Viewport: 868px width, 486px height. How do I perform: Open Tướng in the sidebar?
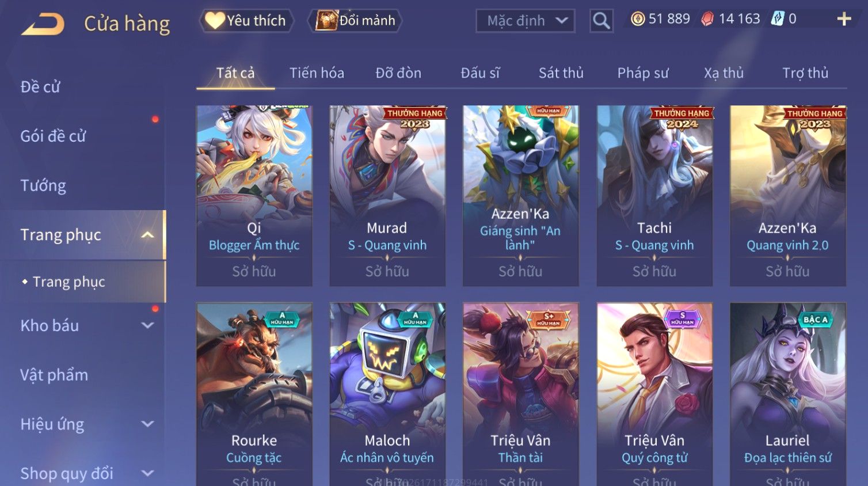coord(43,185)
